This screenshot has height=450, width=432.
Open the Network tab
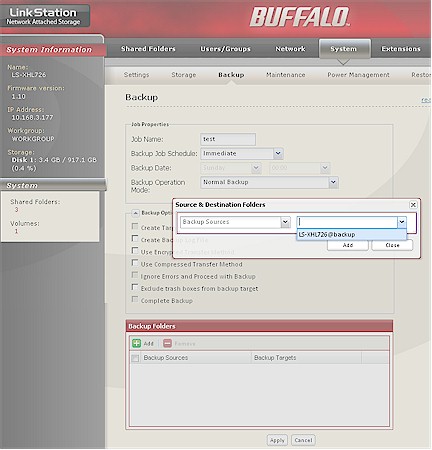point(290,49)
